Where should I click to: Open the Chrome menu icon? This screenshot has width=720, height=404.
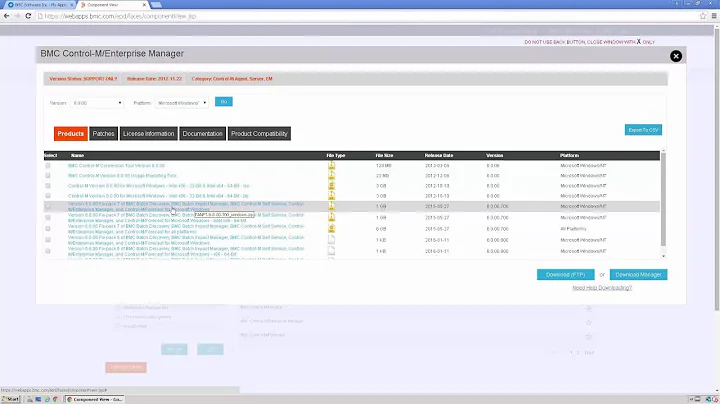click(x=714, y=16)
